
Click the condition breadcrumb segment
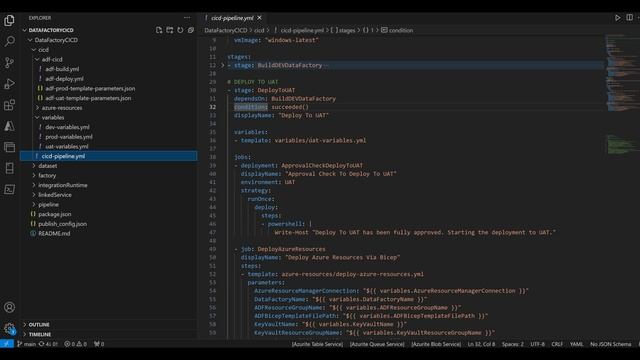tap(398, 30)
